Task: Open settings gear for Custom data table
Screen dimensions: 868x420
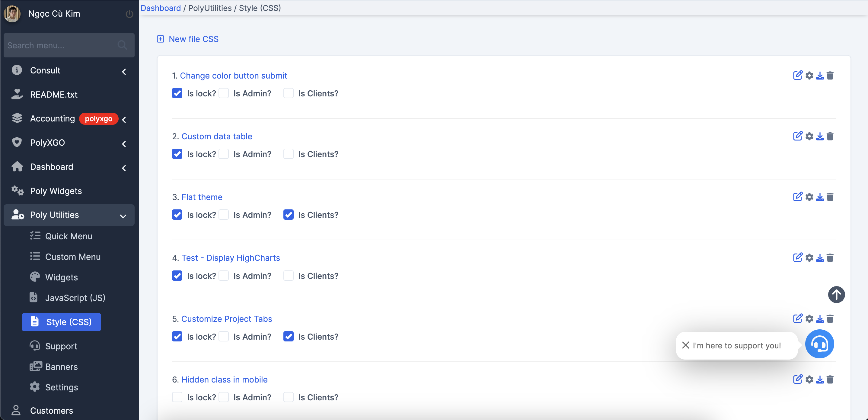Action: pyautogui.click(x=809, y=136)
